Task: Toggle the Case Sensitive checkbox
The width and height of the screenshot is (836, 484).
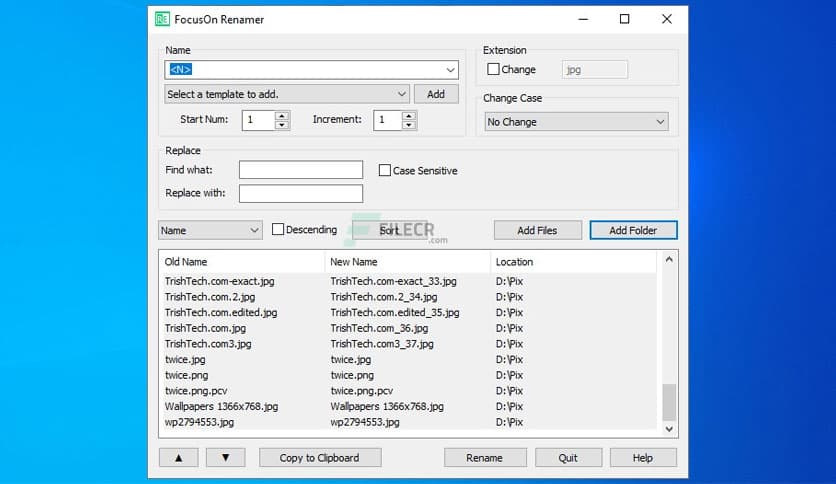Action: coord(384,170)
